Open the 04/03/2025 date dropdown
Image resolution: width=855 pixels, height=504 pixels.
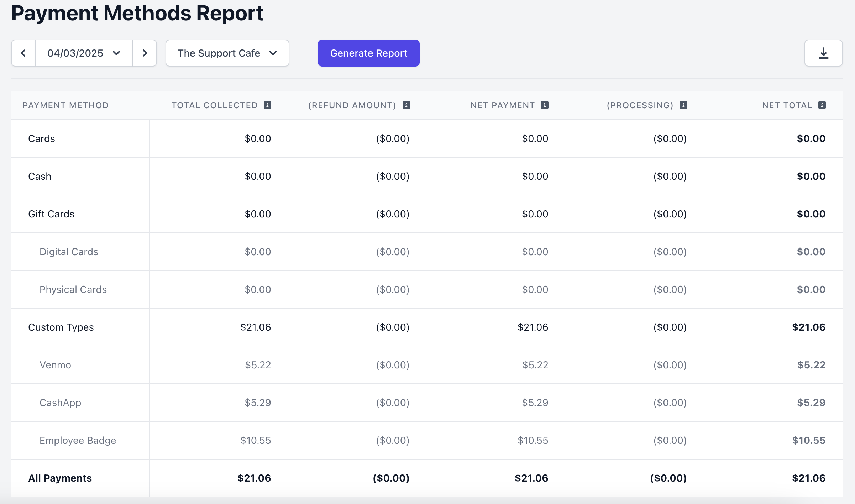(84, 53)
